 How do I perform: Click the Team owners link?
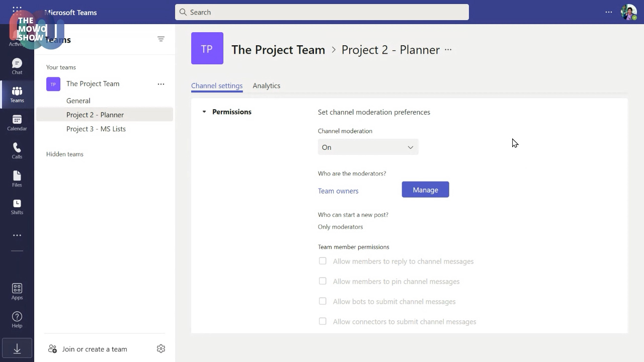338,191
